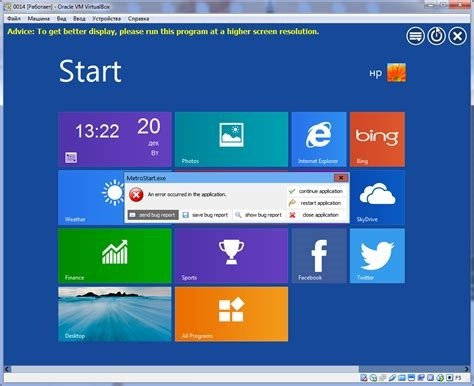Open the round menu list icon
The width and height of the screenshot is (474, 386).
click(415, 36)
